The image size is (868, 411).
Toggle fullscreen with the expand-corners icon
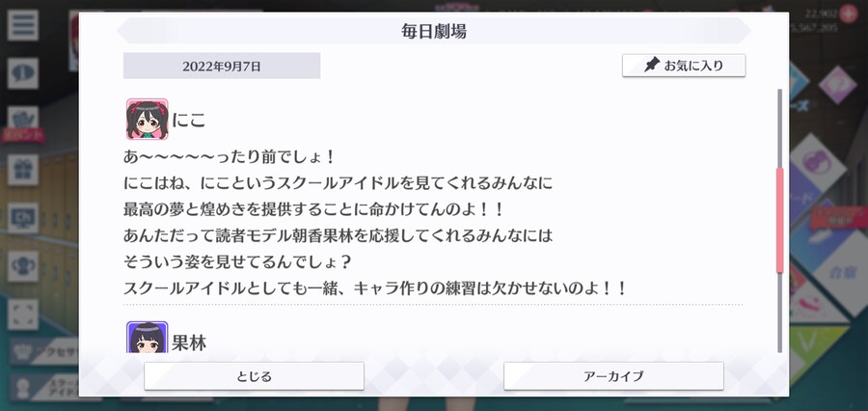[x=23, y=315]
